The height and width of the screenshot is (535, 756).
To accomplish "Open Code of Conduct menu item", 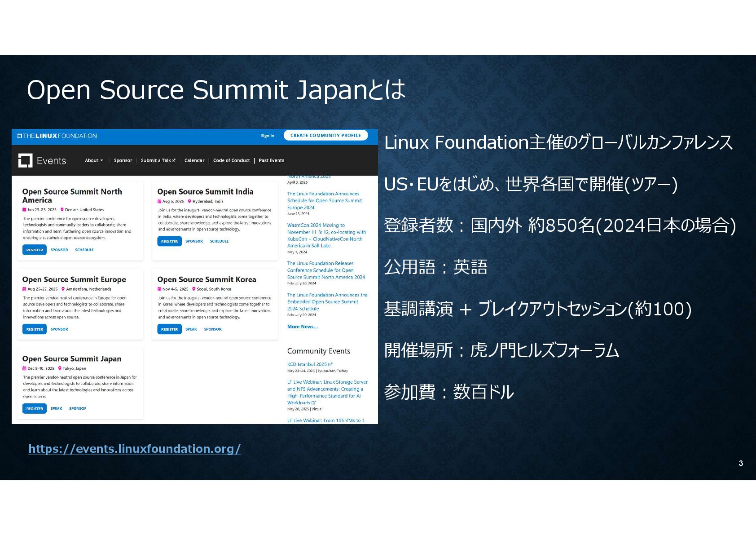I will tap(232, 160).
